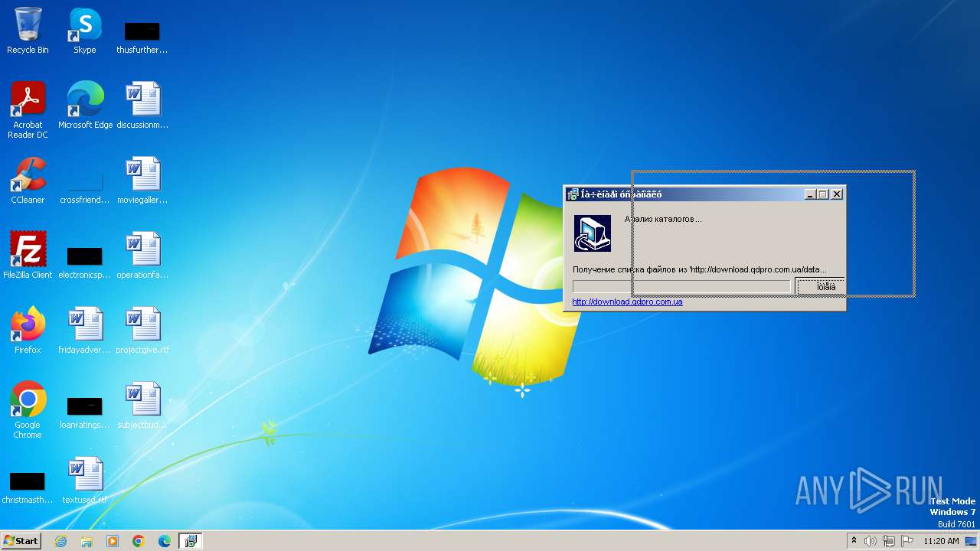The height and width of the screenshot is (551, 980).
Task: Open the subjectbud document icon
Action: pos(142,405)
